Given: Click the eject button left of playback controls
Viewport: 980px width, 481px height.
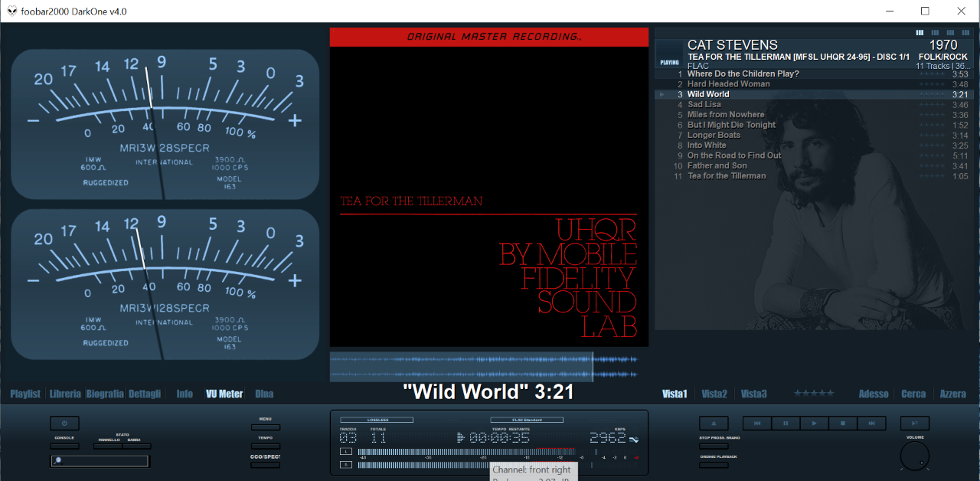Looking at the screenshot, I should click(714, 423).
